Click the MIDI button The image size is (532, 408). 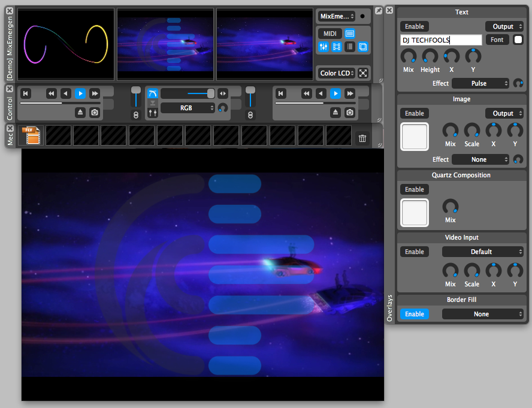click(329, 34)
